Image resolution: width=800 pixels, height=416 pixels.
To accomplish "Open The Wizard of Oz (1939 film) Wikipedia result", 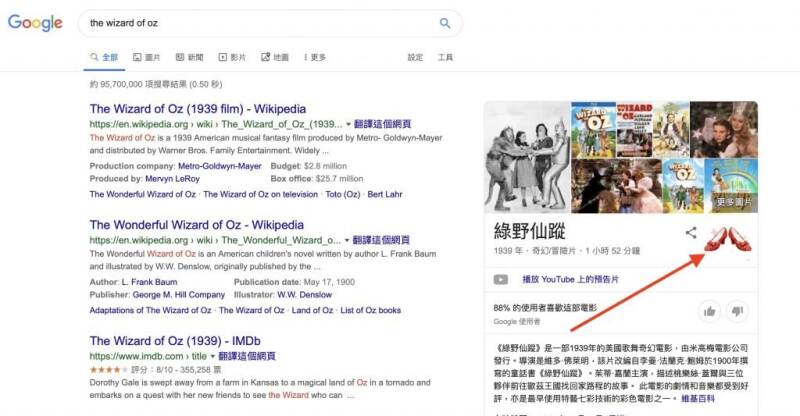I will pos(198,109).
